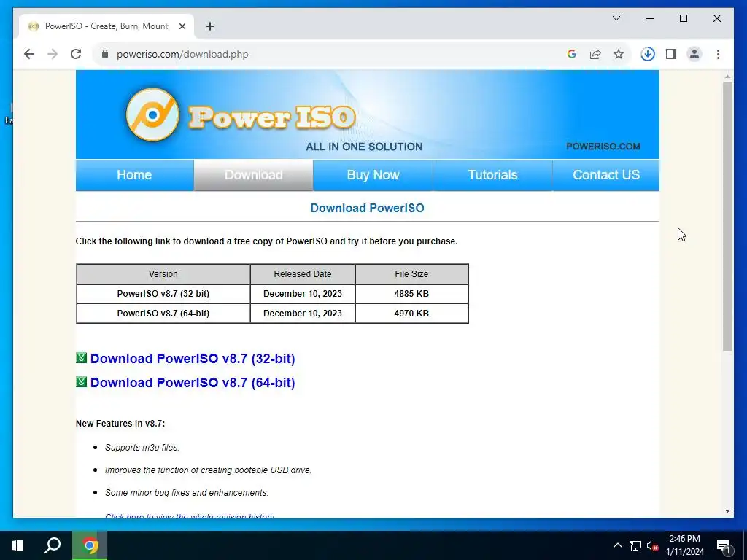Click the revision history link
The image size is (747, 560).
tap(190, 516)
